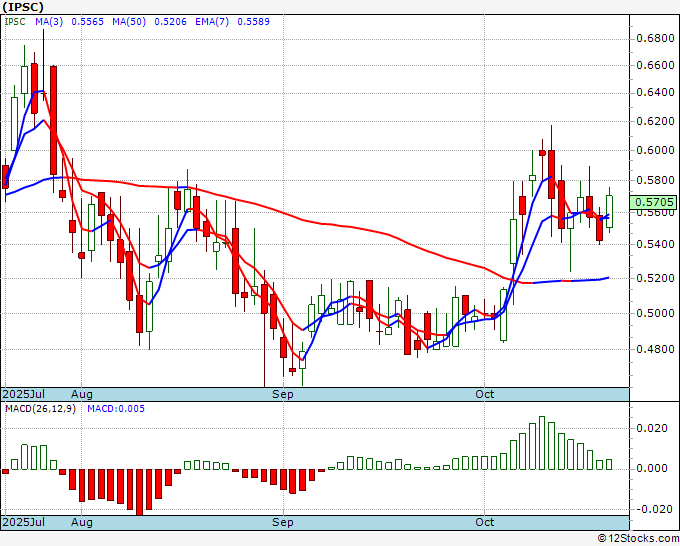Click Sep on the price chart axis
Viewport: 680px width, 546px height.
(283, 395)
